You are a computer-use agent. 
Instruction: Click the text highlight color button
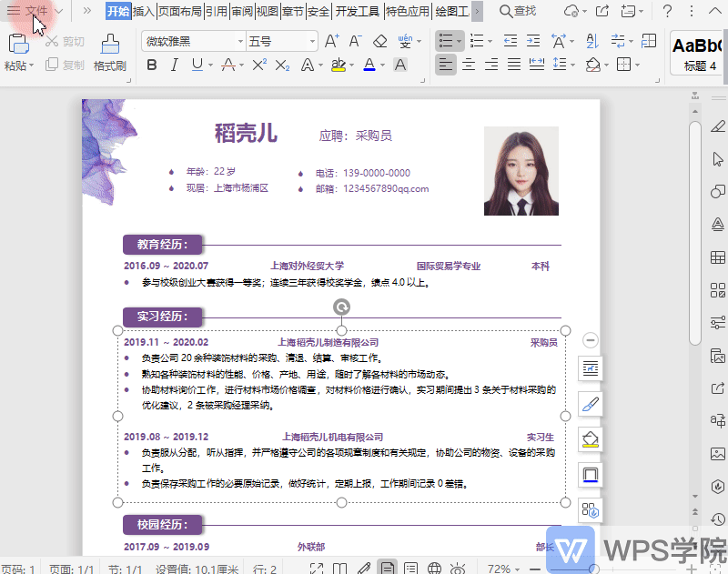tap(339, 65)
